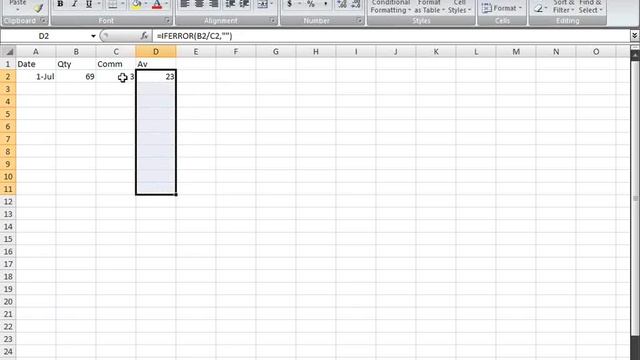
Task: Click cell containing Qty
Action: click(x=76, y=64)
